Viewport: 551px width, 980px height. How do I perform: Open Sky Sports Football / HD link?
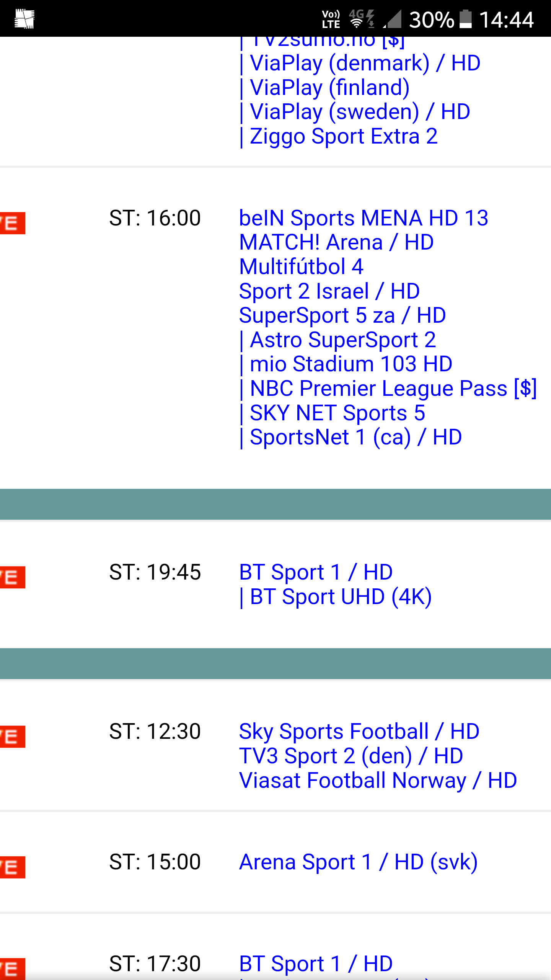(359, 731)
